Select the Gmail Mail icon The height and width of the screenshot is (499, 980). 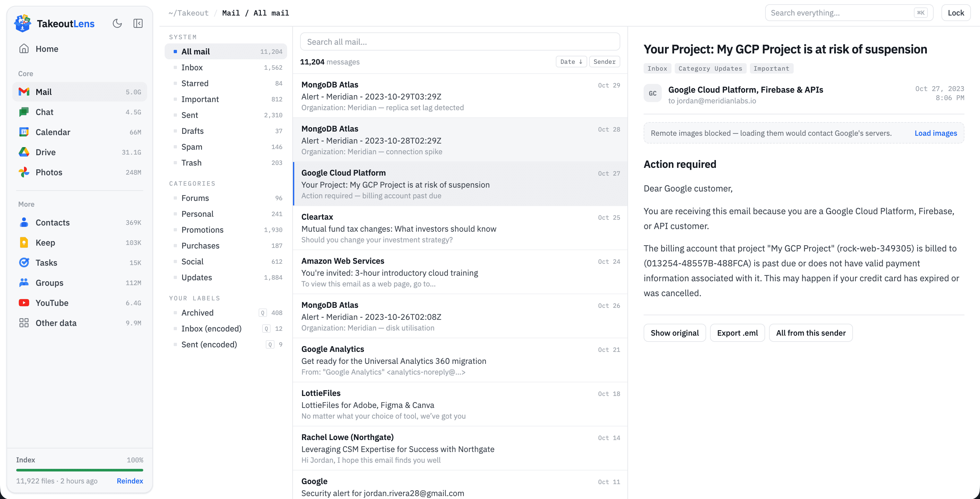(x=24, y=92)
